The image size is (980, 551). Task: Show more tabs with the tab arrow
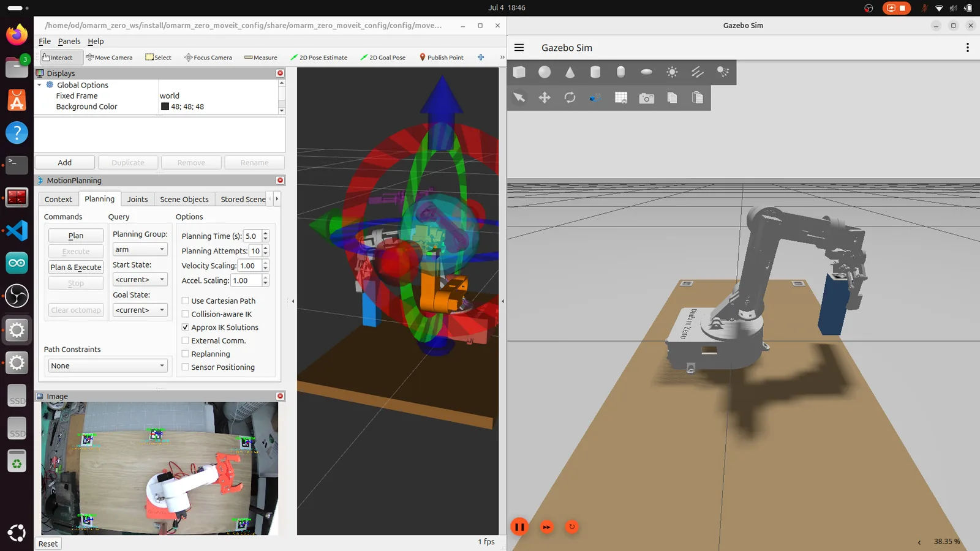[x=277, y=199]
